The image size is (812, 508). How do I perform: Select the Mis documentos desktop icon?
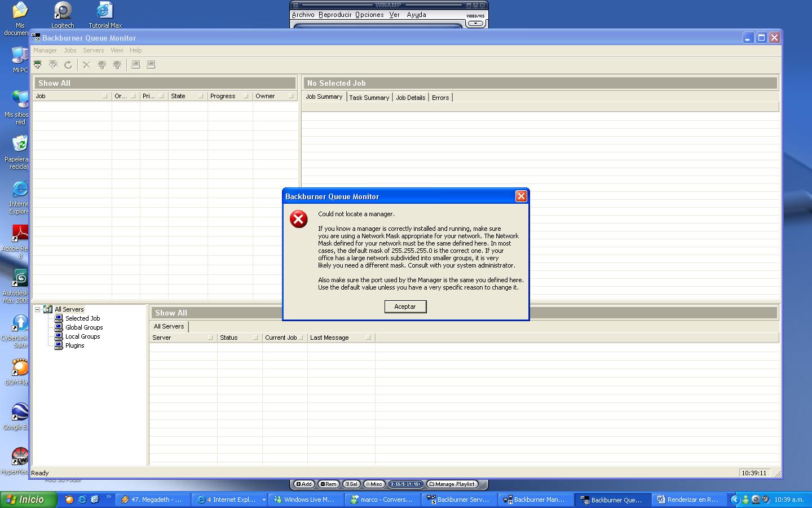20,19
